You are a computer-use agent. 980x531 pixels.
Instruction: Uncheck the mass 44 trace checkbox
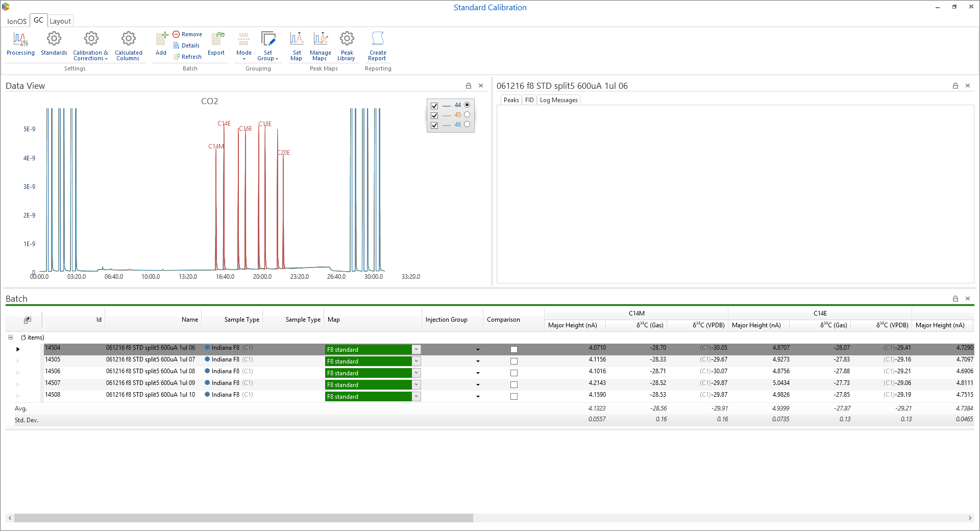(434, 106)
